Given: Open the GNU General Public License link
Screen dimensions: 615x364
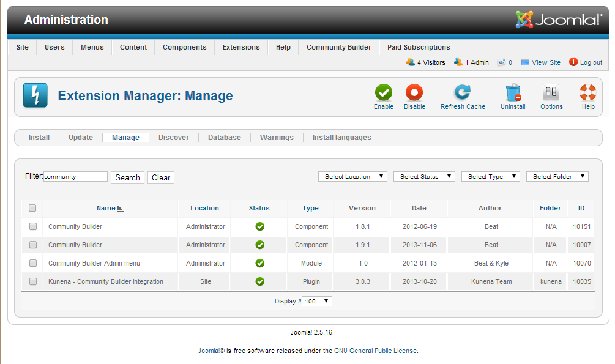Looking at the screenshot, I should 375,351.
